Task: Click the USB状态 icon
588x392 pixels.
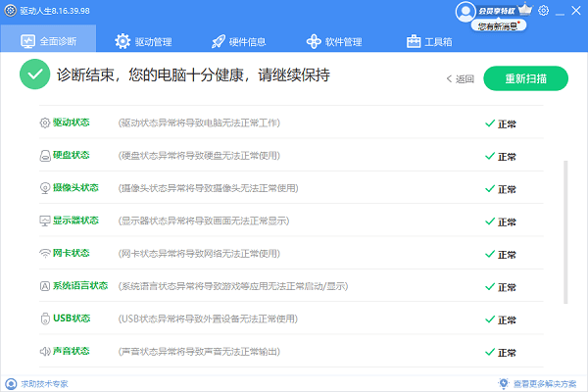Action: 44,318
